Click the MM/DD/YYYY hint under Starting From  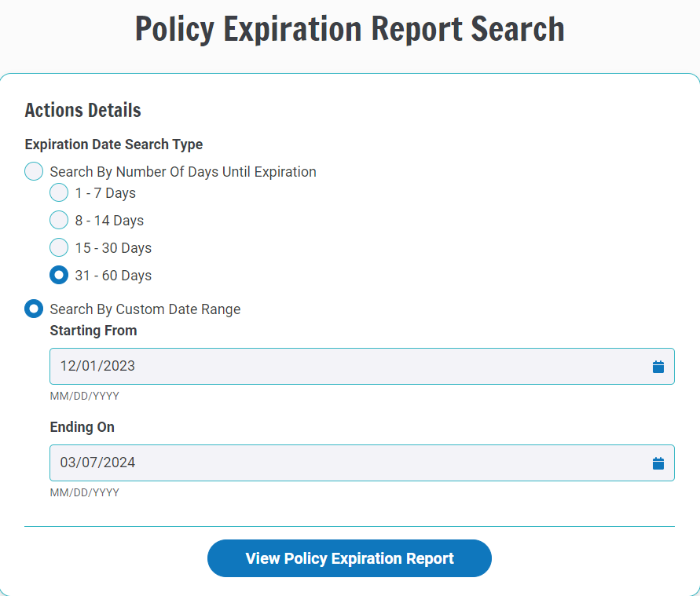click(85, 396)
